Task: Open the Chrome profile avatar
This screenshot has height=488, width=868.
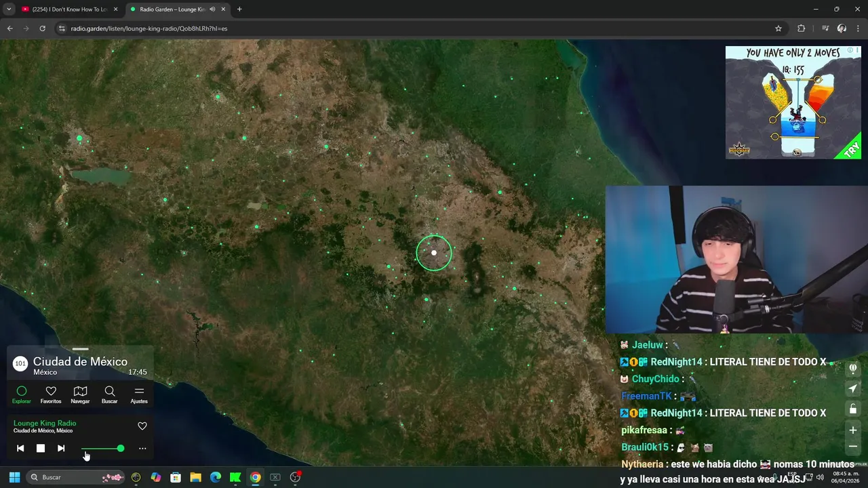Action: coord(842,28)
